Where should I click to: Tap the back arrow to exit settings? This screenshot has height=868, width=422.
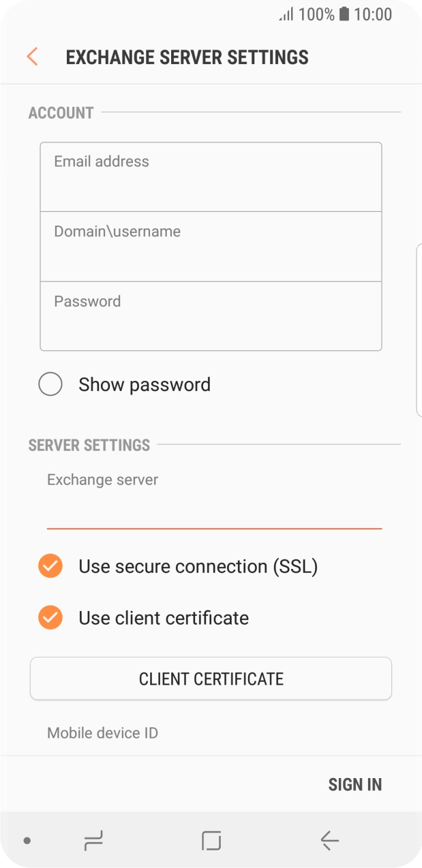point(31,57)
